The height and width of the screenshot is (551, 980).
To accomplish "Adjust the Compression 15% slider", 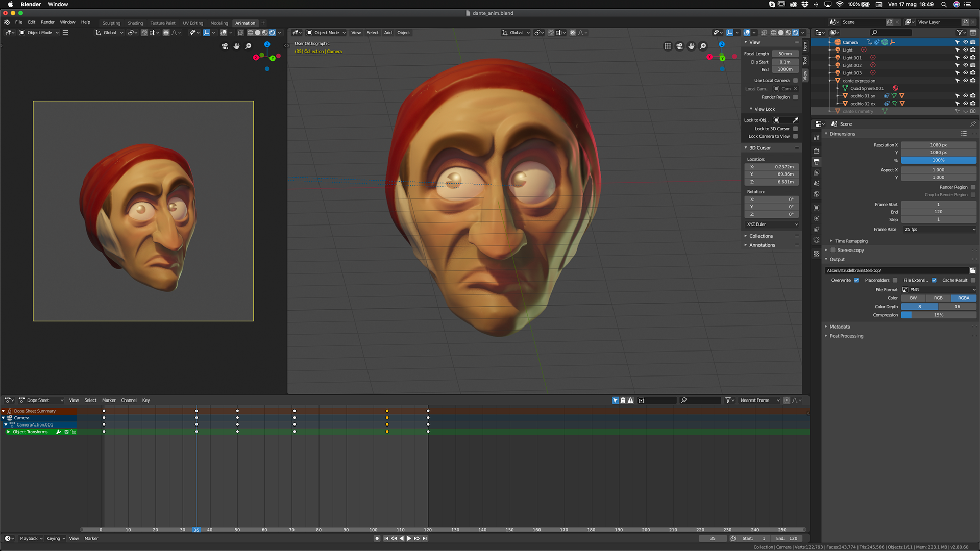I will click(939, 315).
